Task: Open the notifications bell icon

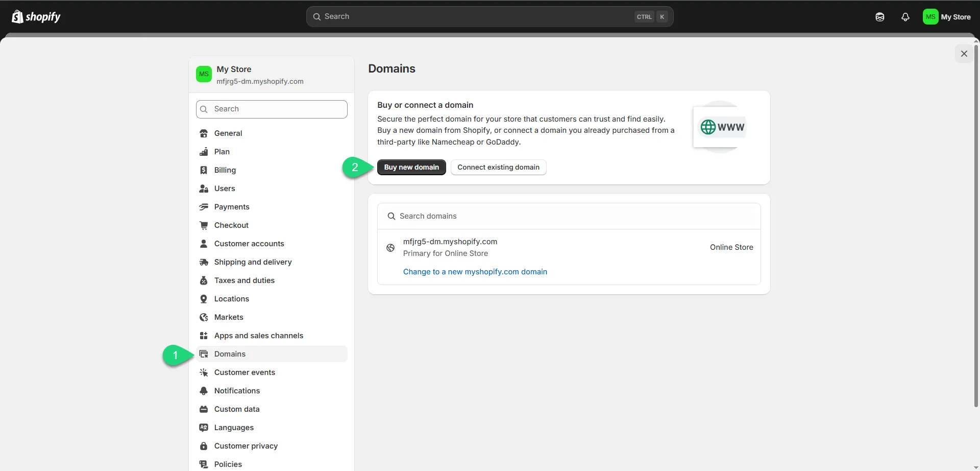Action: click(x=905, y=17)
